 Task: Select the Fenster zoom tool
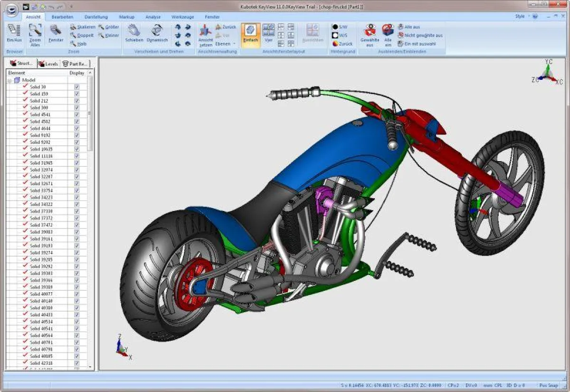56,33
